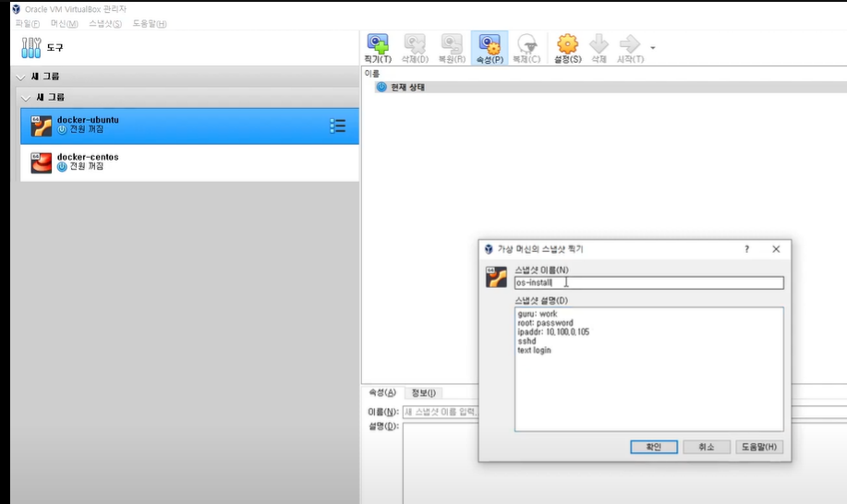The width and height of the screenshot is (847, 504).
Task: Collapse the nested 새 그룹 group chevron
Action: point(25,98)
